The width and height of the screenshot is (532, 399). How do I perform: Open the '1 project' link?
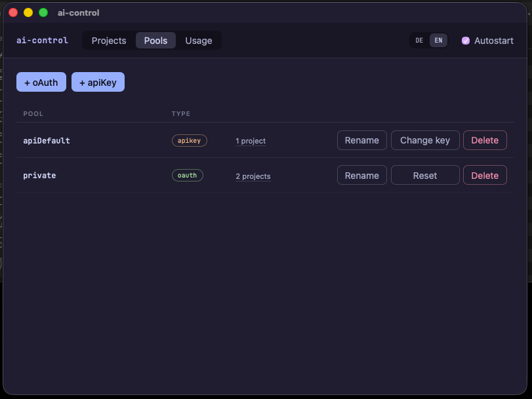click(x=251, y=141)
